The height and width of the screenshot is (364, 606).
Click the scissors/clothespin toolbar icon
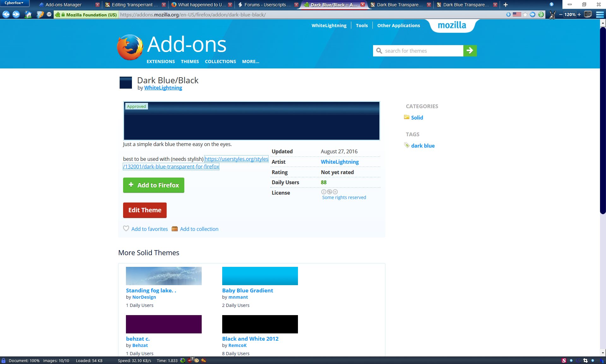point(552,15)
